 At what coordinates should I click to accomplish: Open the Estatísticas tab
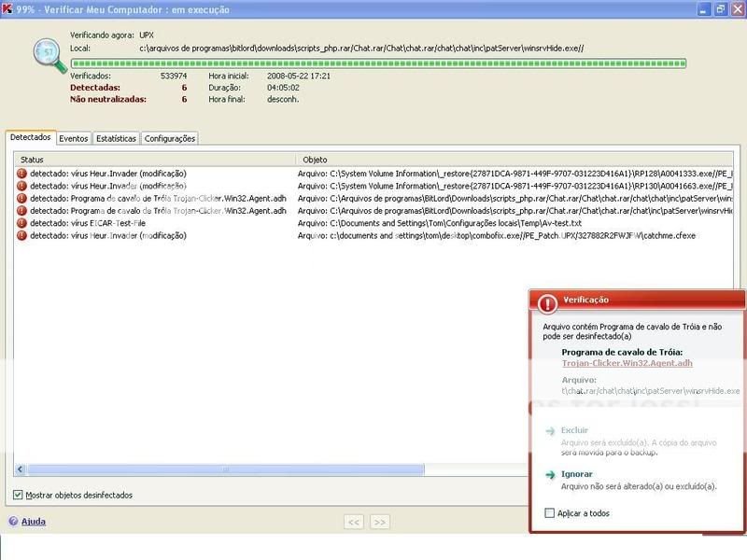(x=116, y=138)
